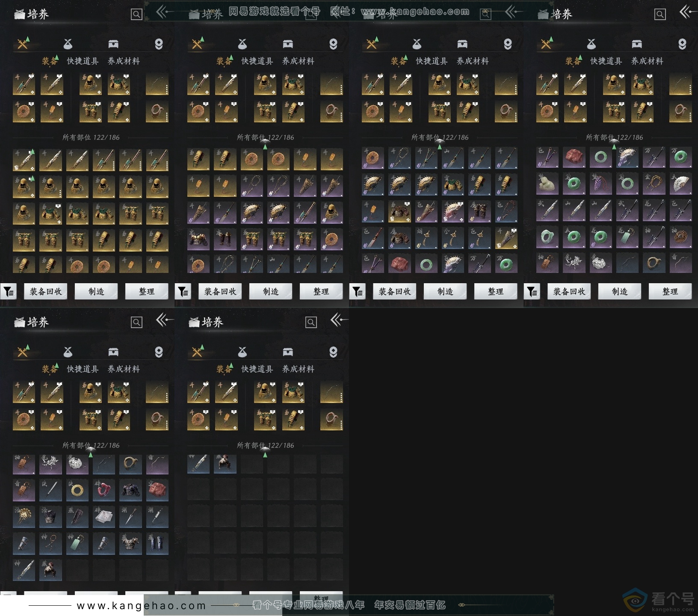
Task: Click 所有部位 122/186 label in bottom-middle panel
Action: click(x=266, y=445)
